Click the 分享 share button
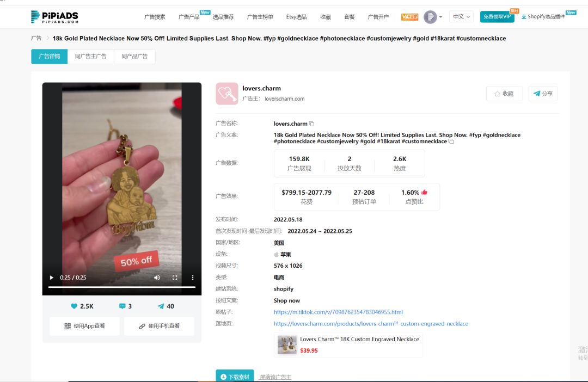 pyautogui.click(x=542, y=94)
